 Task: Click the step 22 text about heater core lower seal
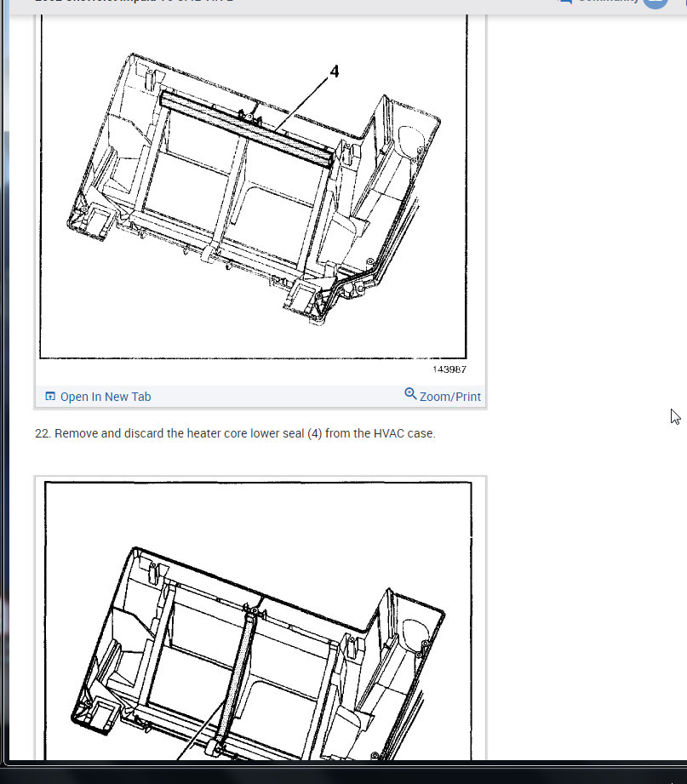235,433
